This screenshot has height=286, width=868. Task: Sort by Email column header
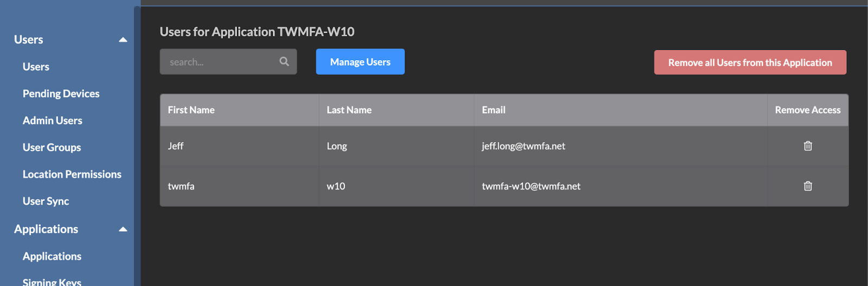point(621,110)
